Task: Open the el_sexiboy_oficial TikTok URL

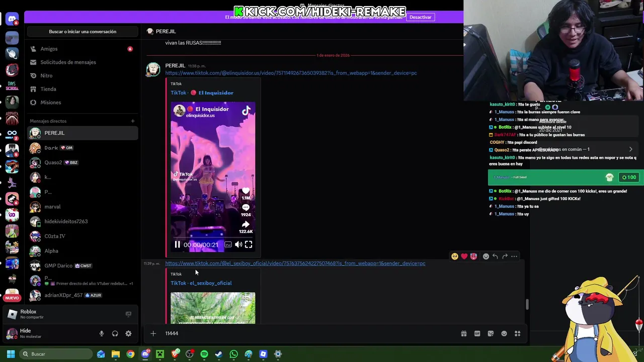Action: click(x=295, y=263)
